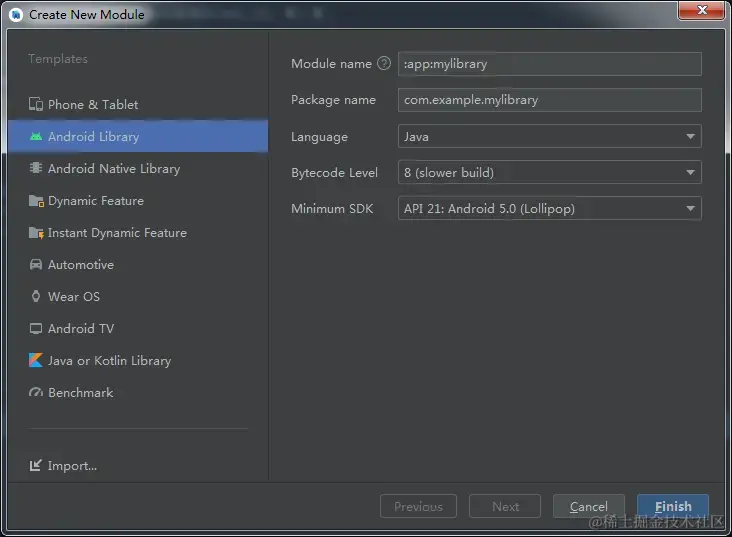Choose the Dynamic Feature template

pyautogui.click(x=138, y=201)
